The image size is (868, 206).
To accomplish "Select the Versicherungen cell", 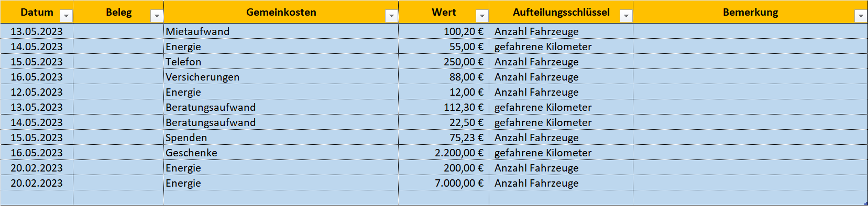I will (281, 77).
